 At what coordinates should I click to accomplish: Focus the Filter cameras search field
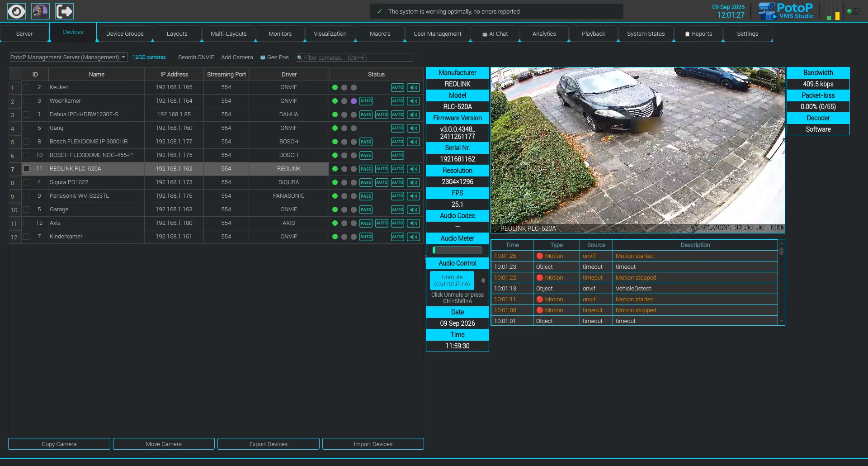[x=354, y=57]
